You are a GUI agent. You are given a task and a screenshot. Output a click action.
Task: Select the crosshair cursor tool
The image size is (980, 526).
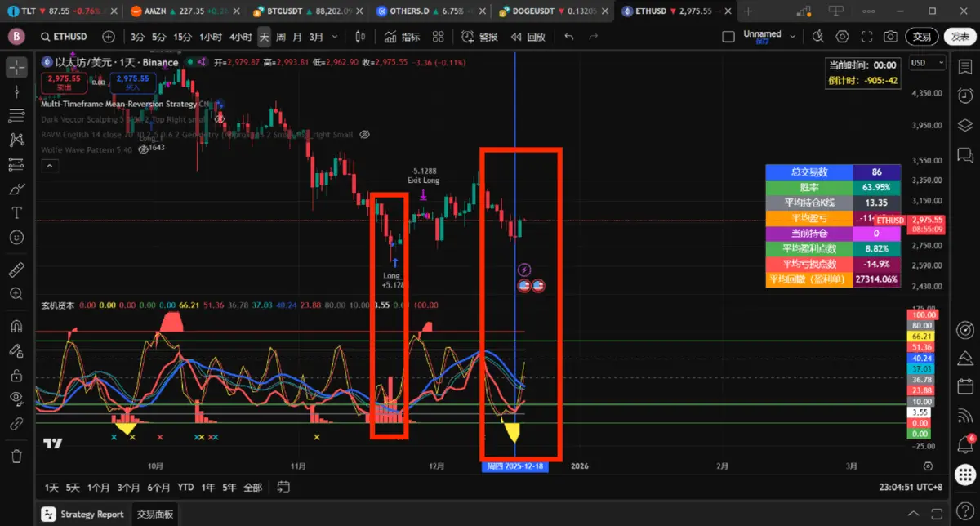[16, 68]
